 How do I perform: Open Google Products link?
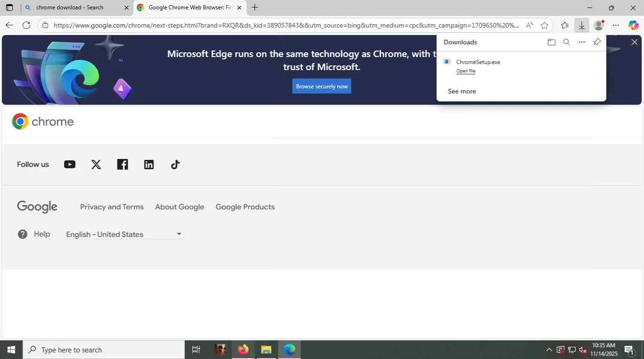245,207
